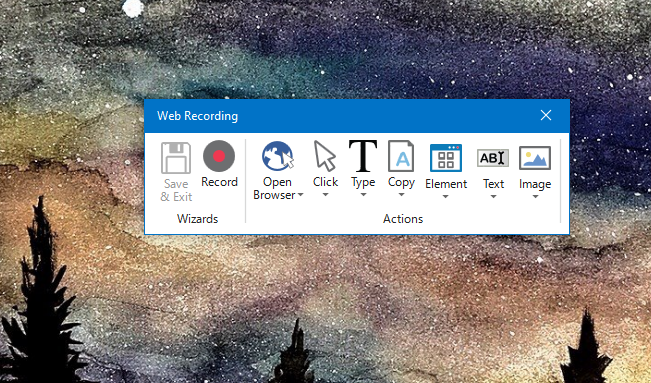Screen dimensions: 651x383
Task: Expand the dropdown arrow under Click
Action: click(x=326, y=195)
